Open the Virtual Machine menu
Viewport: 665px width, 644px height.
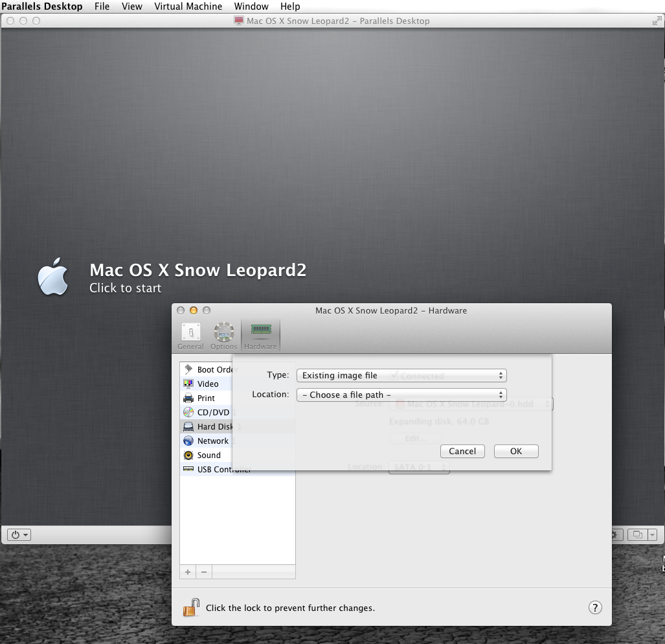pos(188,6)
